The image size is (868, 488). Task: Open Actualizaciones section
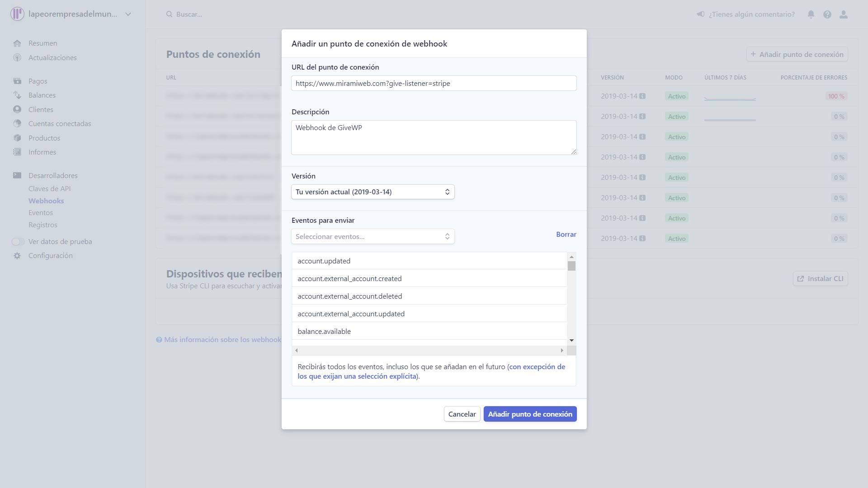pyautogui.click(x=52, y=58)
